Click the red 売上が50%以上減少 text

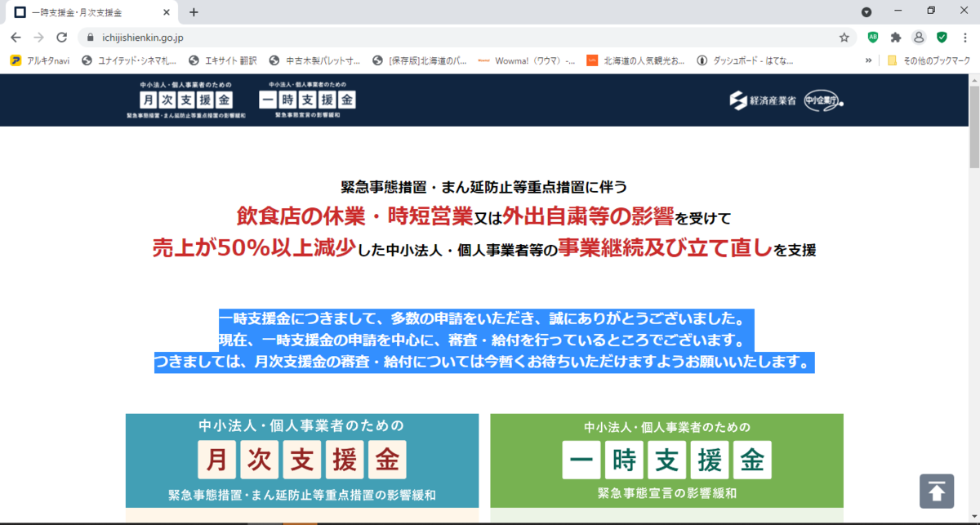pyautogui.click(x=254, y=247)
